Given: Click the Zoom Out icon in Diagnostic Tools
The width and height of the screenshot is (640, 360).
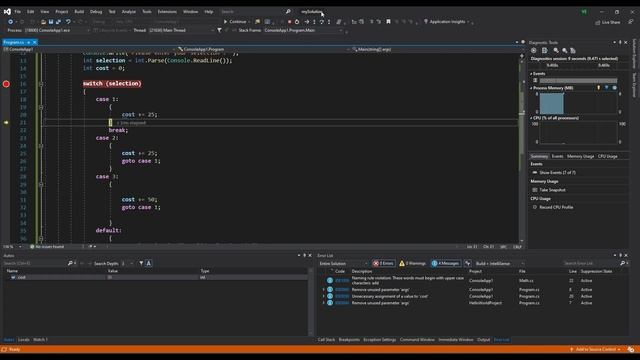Looking at the screenshot, I should 564,50.
